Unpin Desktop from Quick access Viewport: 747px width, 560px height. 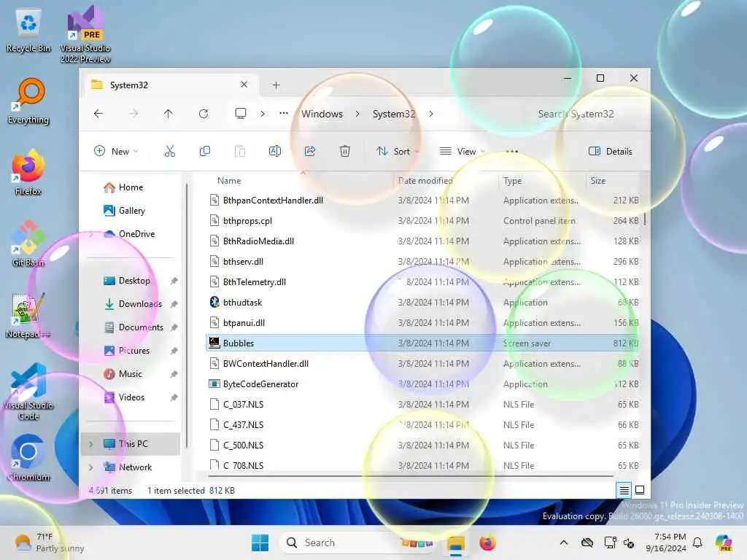click(174, 281)
